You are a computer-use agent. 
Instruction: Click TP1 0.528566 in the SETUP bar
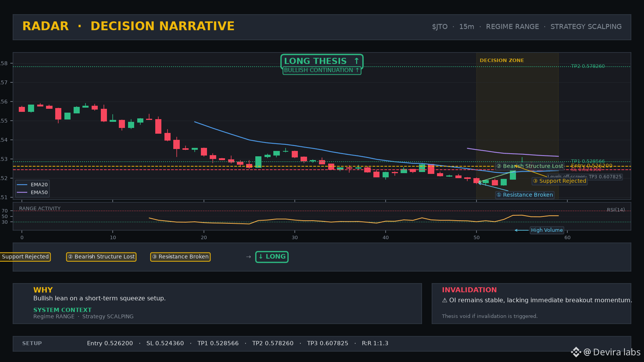click(218, 343)
